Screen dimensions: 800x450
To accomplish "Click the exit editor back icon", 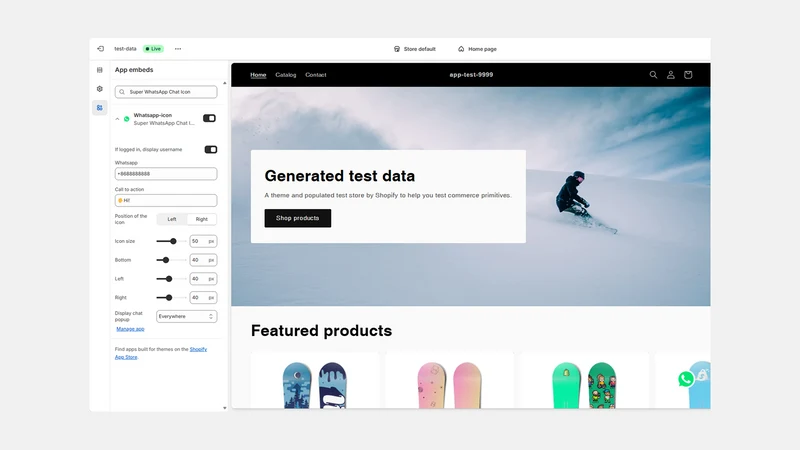I will click(x=101, y=49).
